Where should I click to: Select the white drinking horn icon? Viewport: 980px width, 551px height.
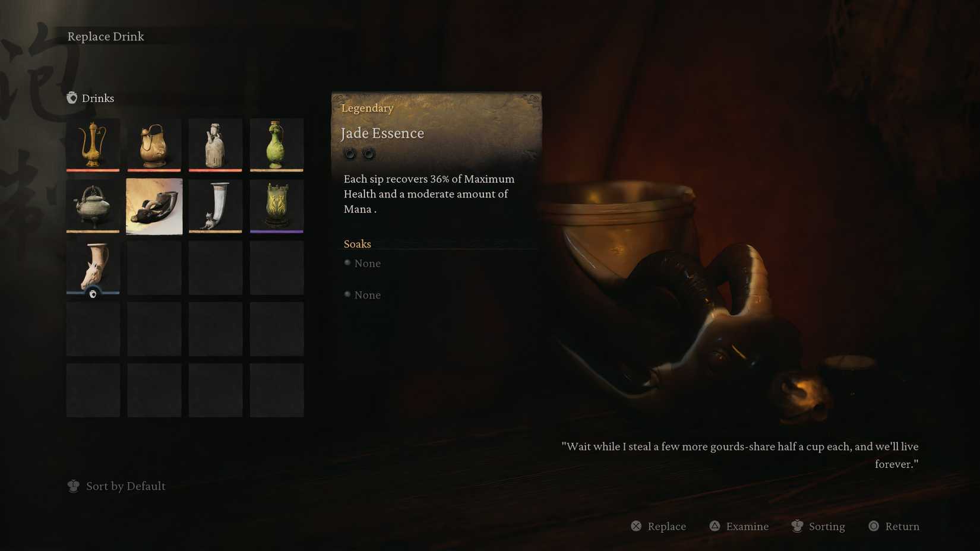tap(215, 206)
